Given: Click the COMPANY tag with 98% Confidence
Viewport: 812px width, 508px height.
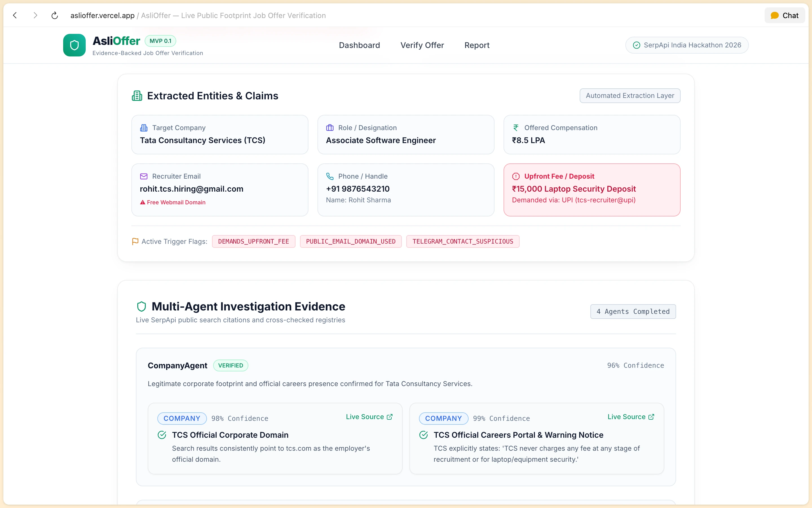Looking at the screenshot, I should [182, 418].
